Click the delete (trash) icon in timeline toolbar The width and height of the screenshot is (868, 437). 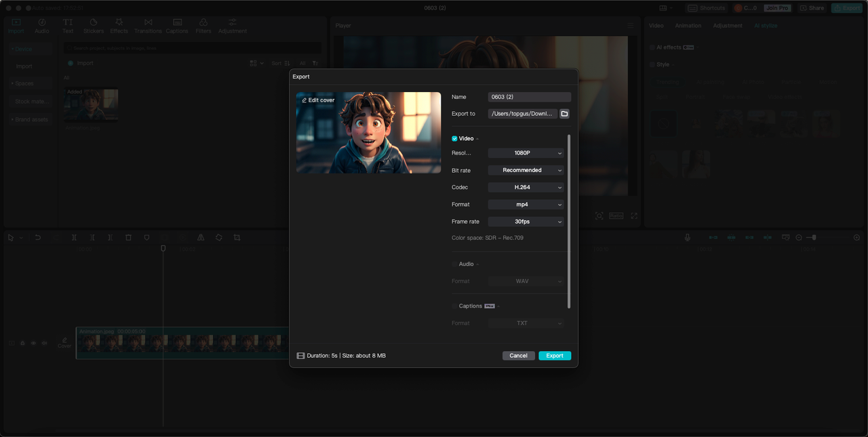[x=128, y=238]
